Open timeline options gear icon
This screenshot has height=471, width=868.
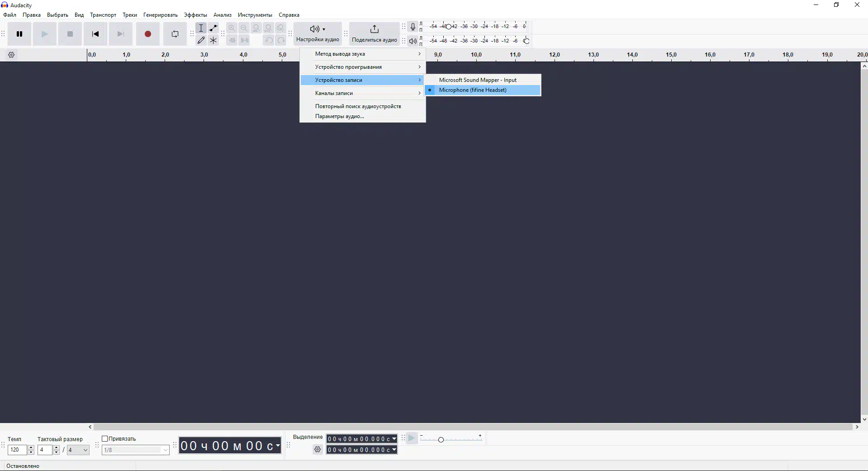[12, 55]
